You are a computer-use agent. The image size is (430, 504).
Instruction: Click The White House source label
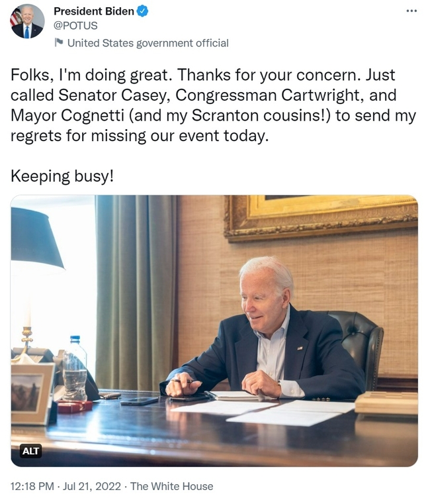click(172, 486)
